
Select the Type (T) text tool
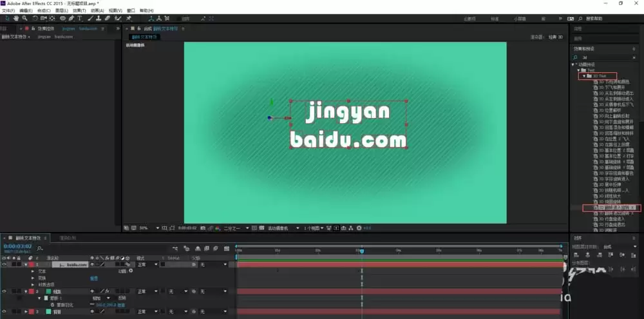pos(80,19)
